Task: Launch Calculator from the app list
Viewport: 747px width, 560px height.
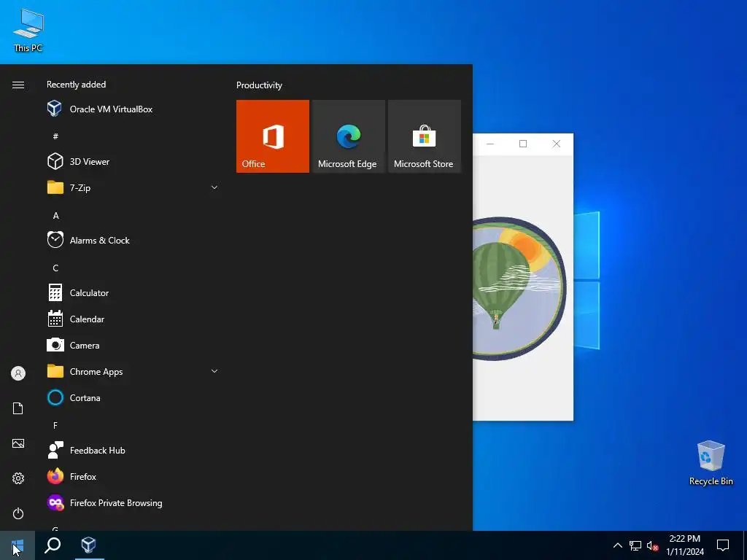Action: pyautogui.click(x=133, y=293)
